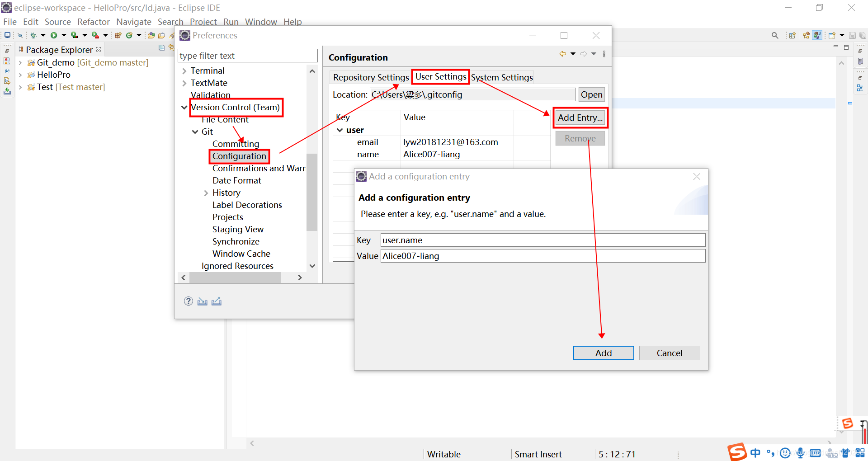868x461 pixels.
Task: Select Staging View in preferences tree
Action: (238, 229)
